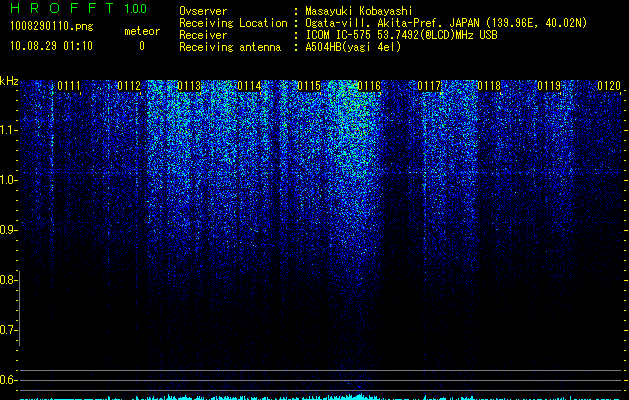The image size is (629, 400).
Task: Click the 0111 time marker
Action: point(69,86)
